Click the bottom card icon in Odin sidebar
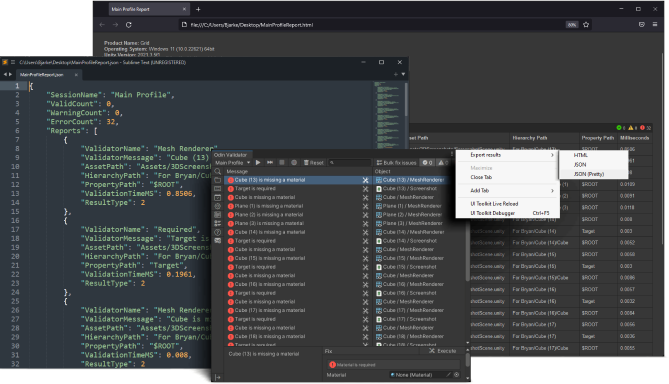669x384 pixels. tap(218, 241)
